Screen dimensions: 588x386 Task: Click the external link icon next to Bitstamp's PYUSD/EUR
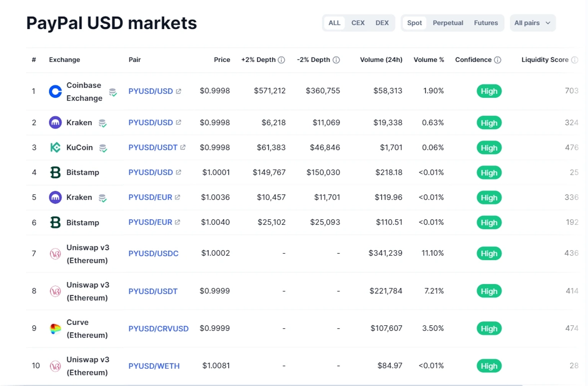click(x=178, y=222)
